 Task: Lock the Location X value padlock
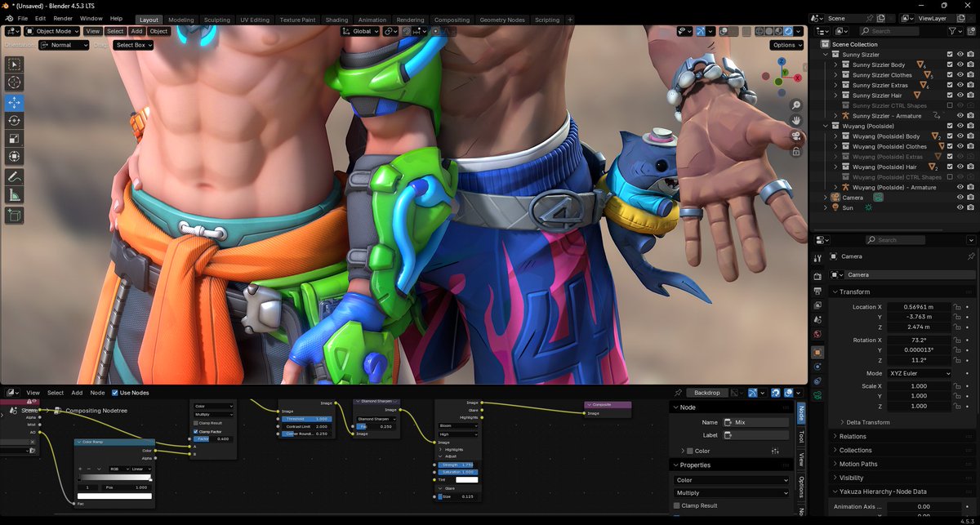[x=956, y=307]
